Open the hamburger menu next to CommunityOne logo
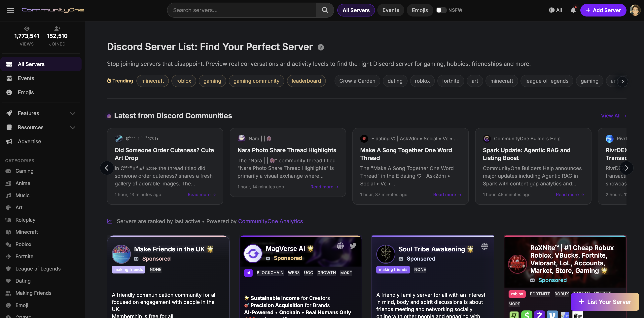 tap(11, 10)
